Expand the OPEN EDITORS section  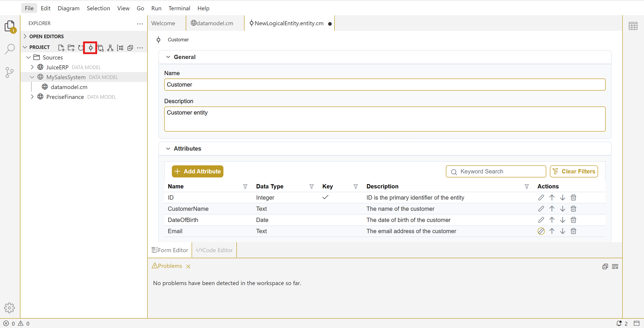[x=25, y=36]
